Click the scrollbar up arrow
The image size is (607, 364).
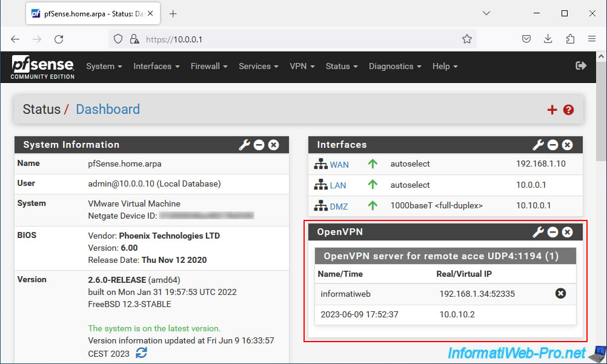[601, 56]
